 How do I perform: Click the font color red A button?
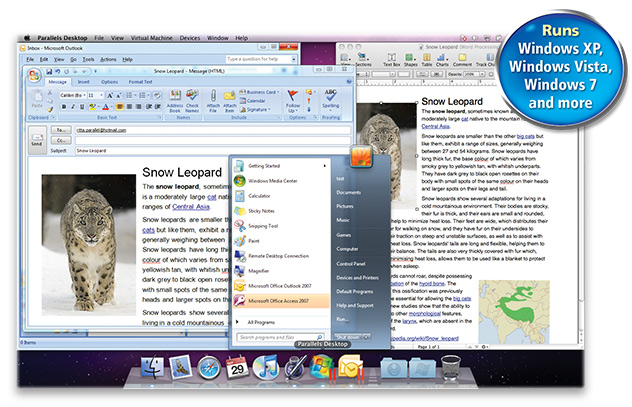(106, 107)
